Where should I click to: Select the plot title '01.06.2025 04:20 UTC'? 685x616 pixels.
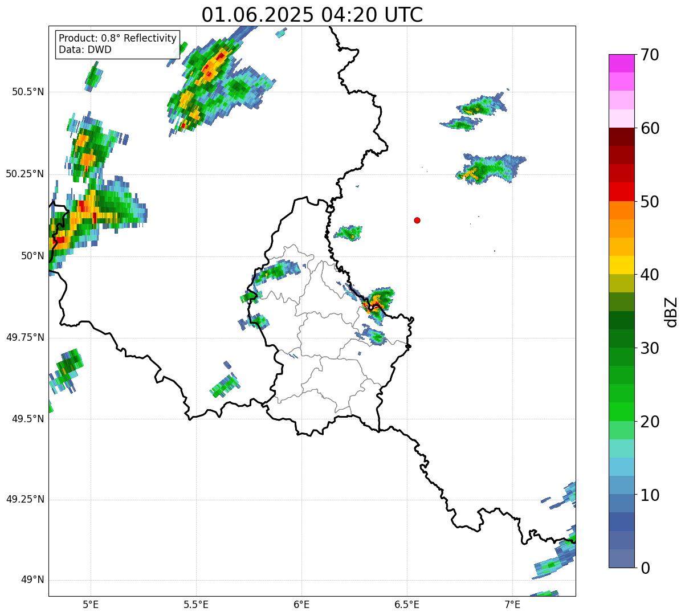tap(312, 14)
